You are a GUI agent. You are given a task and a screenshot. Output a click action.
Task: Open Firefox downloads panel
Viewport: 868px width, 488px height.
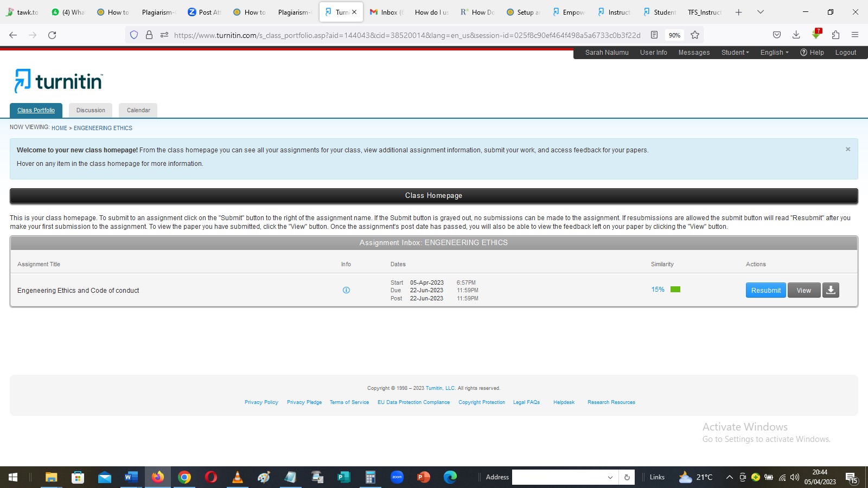point(796,35)
